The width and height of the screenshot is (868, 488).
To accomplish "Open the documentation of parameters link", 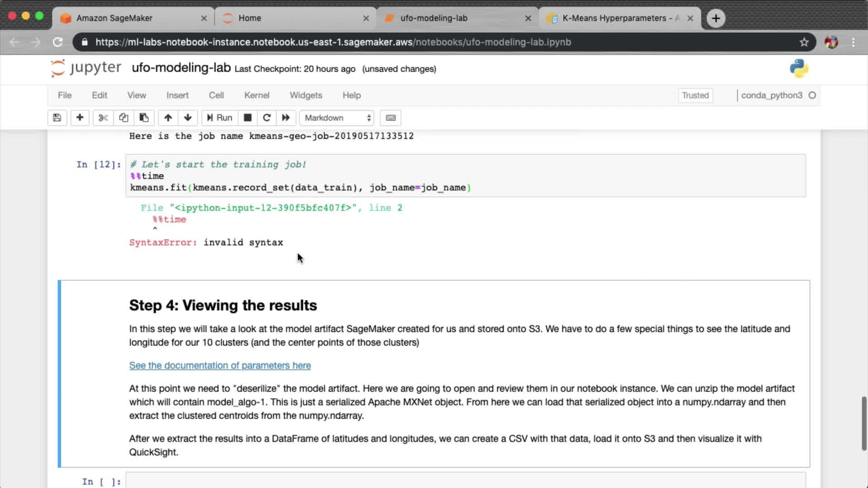I will pos(220,366).
